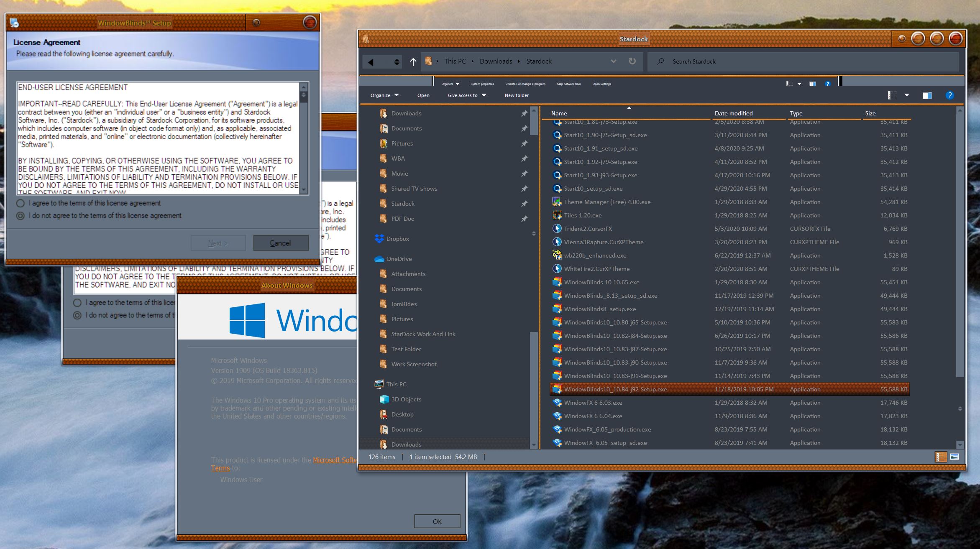980x549 pixels.
Task: Expand the address bar history chevron
Action: point(613,61)
